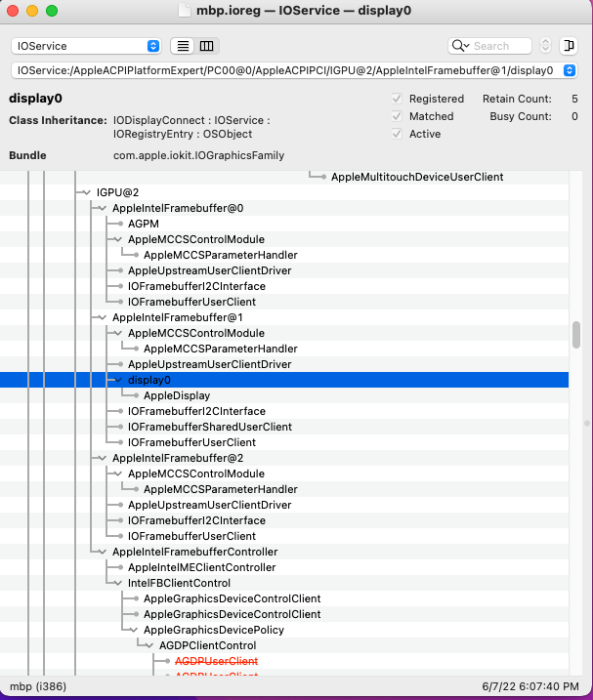
Task: Open the IOService plane dropdown
Action: (86, 46)
